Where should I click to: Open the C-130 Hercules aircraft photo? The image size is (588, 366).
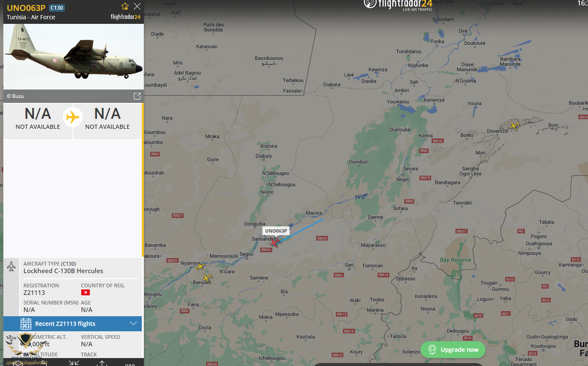click(74, 56)
